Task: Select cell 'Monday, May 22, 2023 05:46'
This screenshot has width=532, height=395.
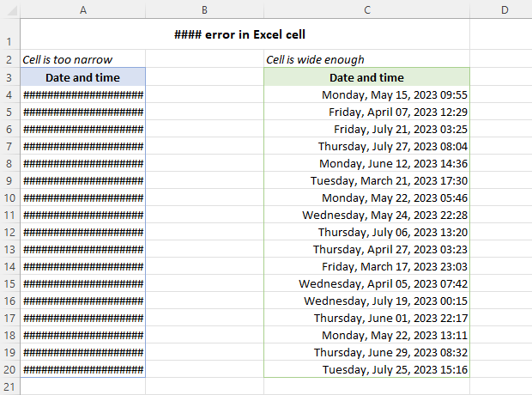Action: [366, 197]
